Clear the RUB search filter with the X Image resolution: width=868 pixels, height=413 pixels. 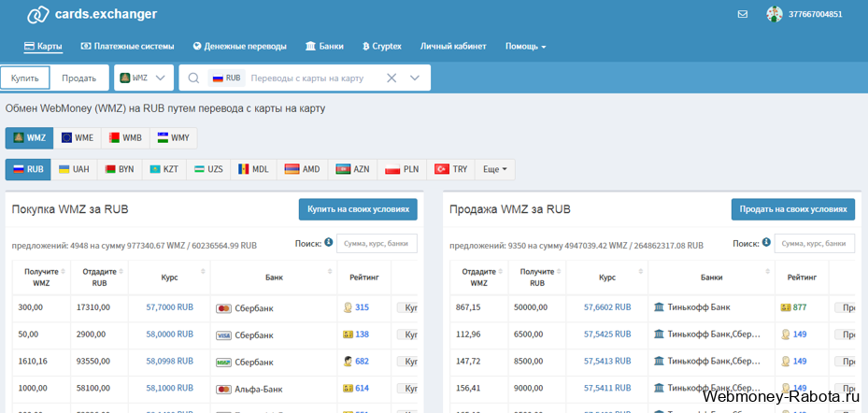pyautogui.click(x=391, y=78)
